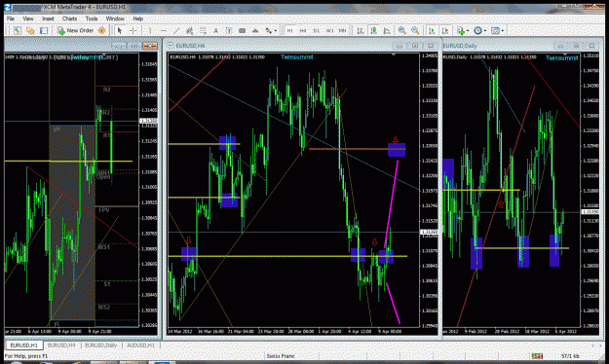Select the trendline drawing tool
This screenshot has height=364, width=609.
click(x=176, y=30)
